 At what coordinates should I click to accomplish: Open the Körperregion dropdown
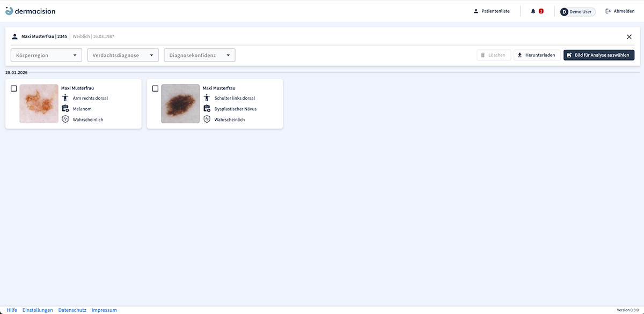tap(46, 55)
